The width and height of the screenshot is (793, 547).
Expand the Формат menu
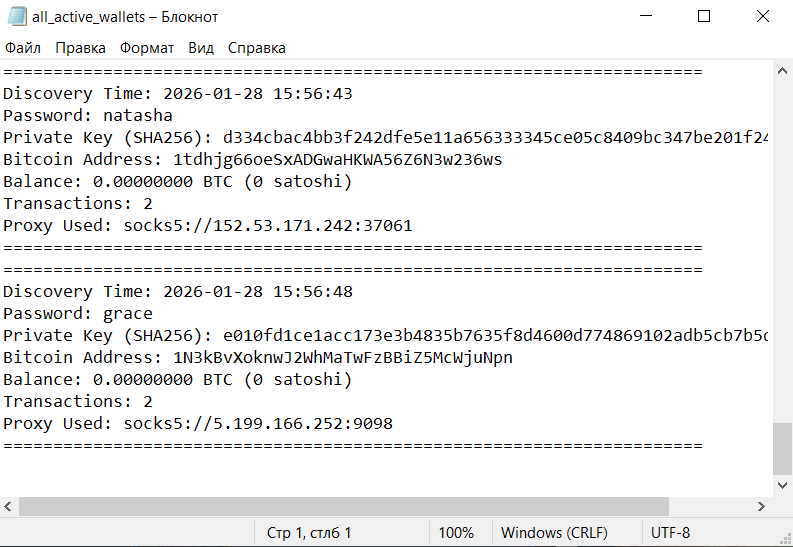pos(146,48)
